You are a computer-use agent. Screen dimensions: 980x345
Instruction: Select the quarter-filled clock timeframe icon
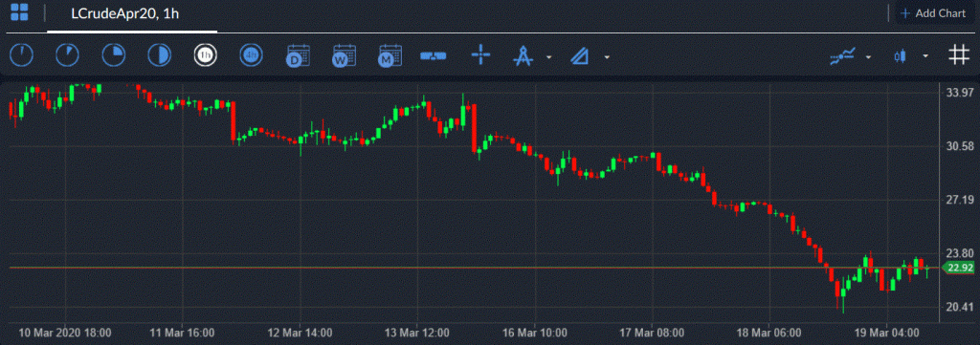(113, 55)
